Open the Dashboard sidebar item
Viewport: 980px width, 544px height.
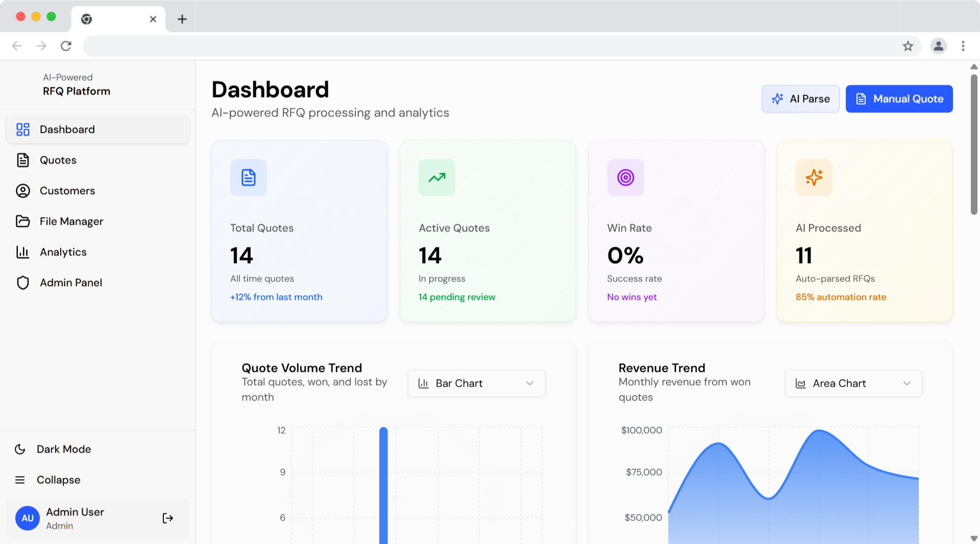click(x=97, y=129)
